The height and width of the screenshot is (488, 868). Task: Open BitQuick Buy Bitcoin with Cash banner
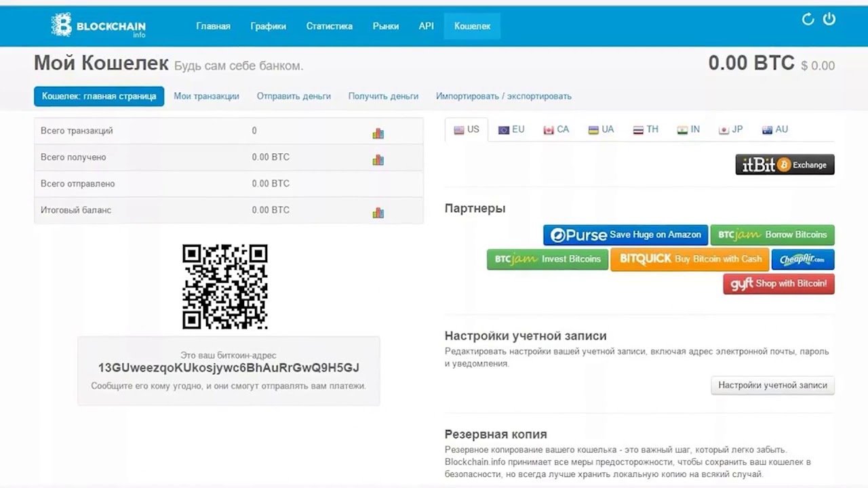pos(690,260)
